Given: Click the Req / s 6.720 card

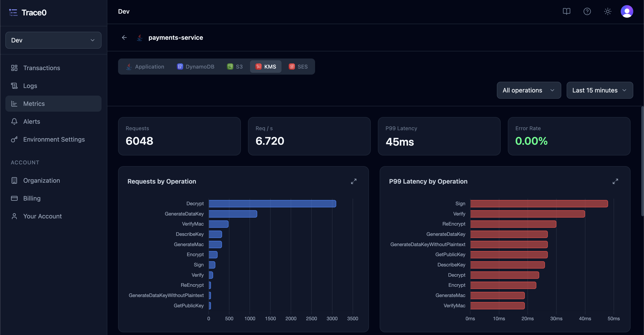Looking at the screenshot, I should click(309, 136).
